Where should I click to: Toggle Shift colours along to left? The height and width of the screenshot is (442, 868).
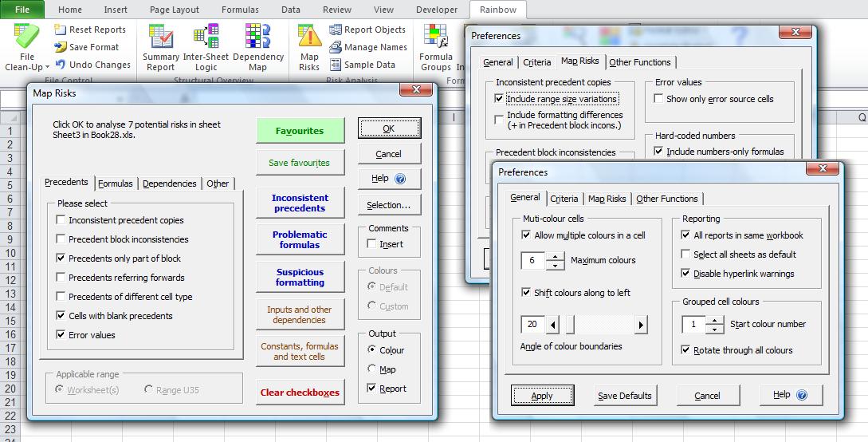pos(526,293)
